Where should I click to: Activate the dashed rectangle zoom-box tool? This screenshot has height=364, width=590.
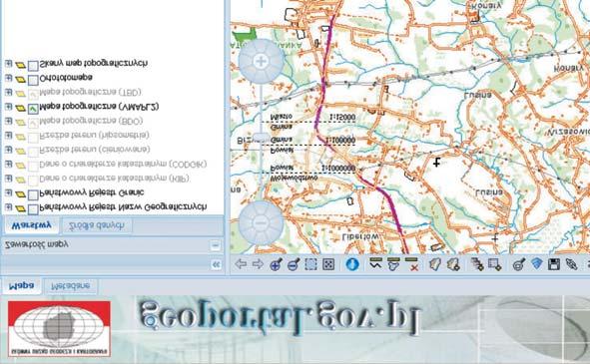click(310, 264)
